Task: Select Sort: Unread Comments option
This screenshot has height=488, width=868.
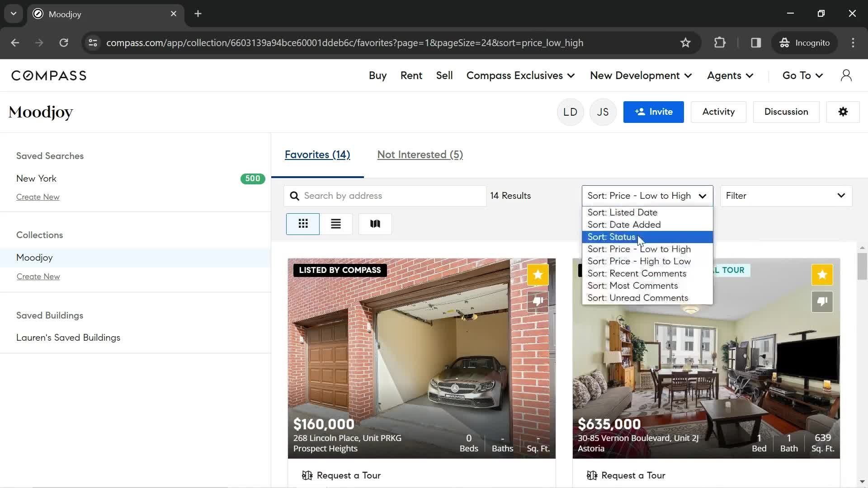Action: click(647, 298)
